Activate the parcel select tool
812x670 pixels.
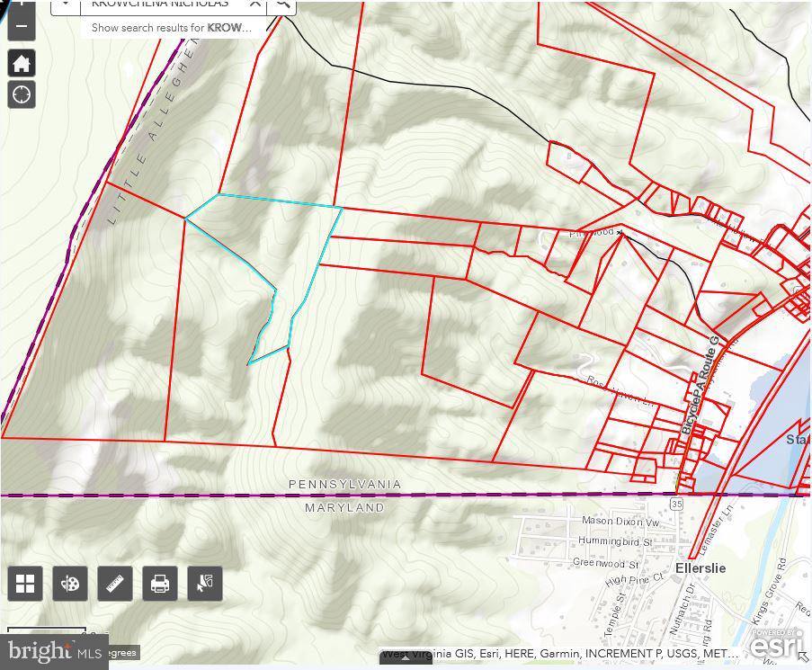205,584
